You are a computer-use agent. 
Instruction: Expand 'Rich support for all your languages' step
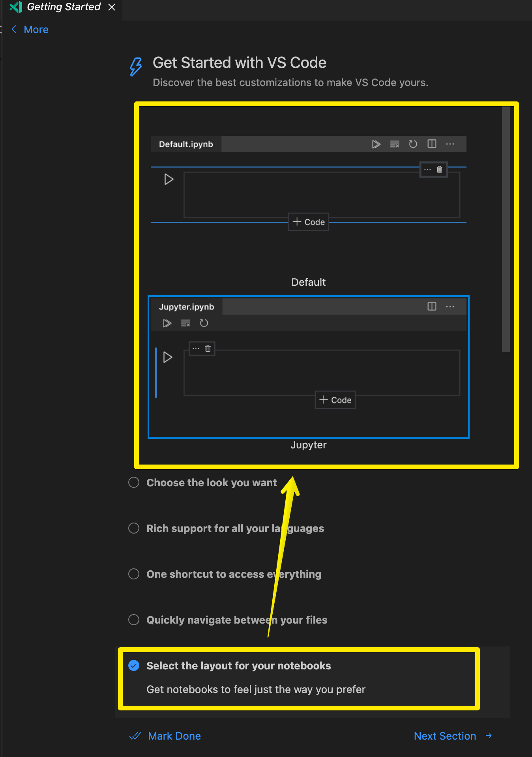235,528
